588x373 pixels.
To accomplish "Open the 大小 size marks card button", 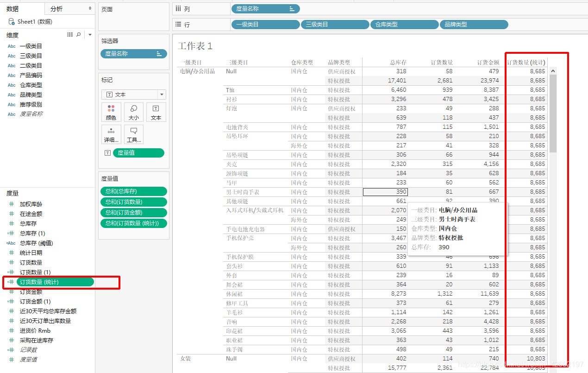I will pos(133,112).
